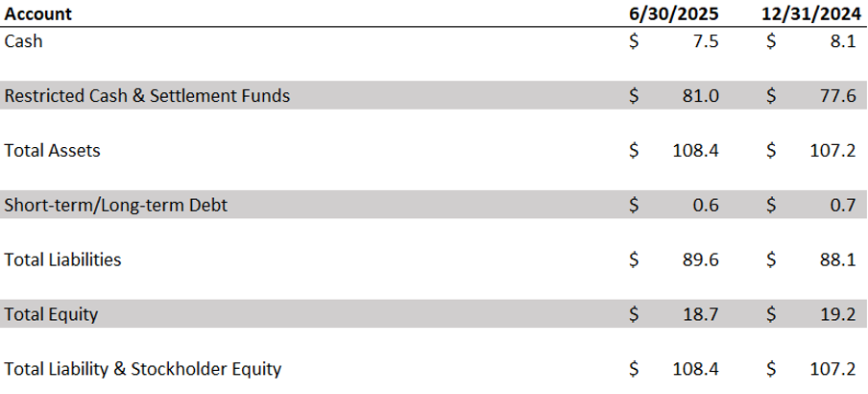
Task: Select Total Liabilities value 89.6
Action: 701,259
